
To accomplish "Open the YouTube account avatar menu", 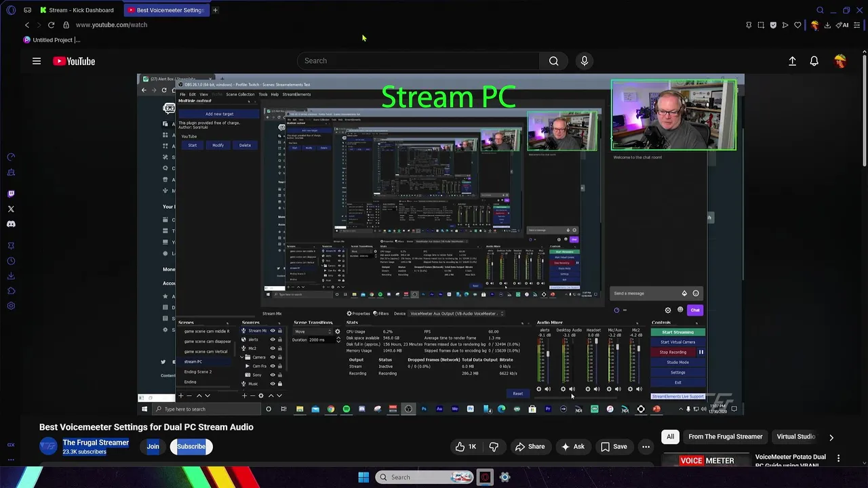I will tap(840, 61).
